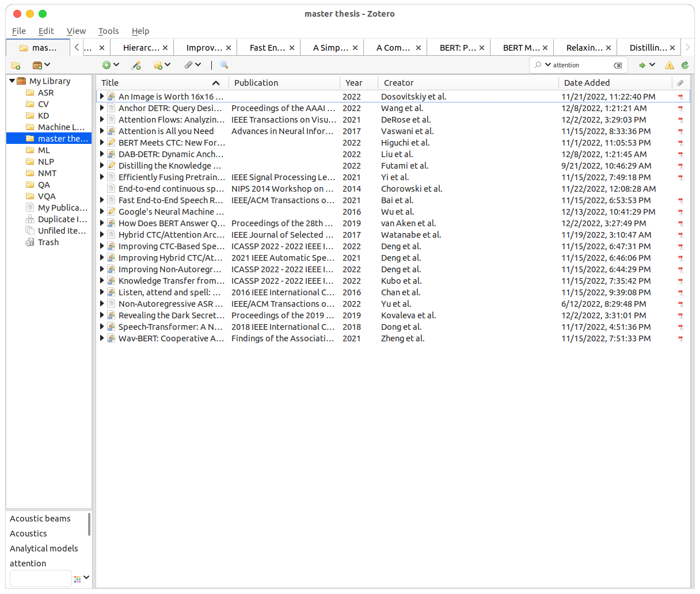Clear the attention search field
700x594 pixels.
click(x=618, y=66)
